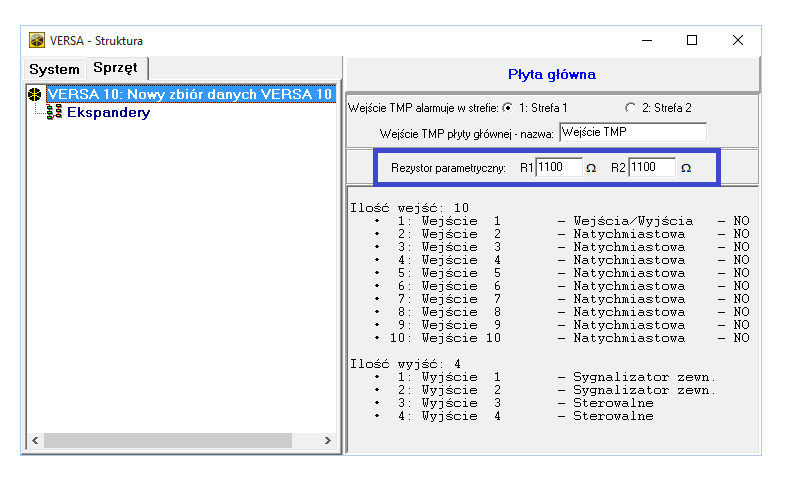Image resolution: width=787 pixels, height=477 pixels.
Task: Click the VERSA application icon in title bar
Action: [x=37, y=41]
